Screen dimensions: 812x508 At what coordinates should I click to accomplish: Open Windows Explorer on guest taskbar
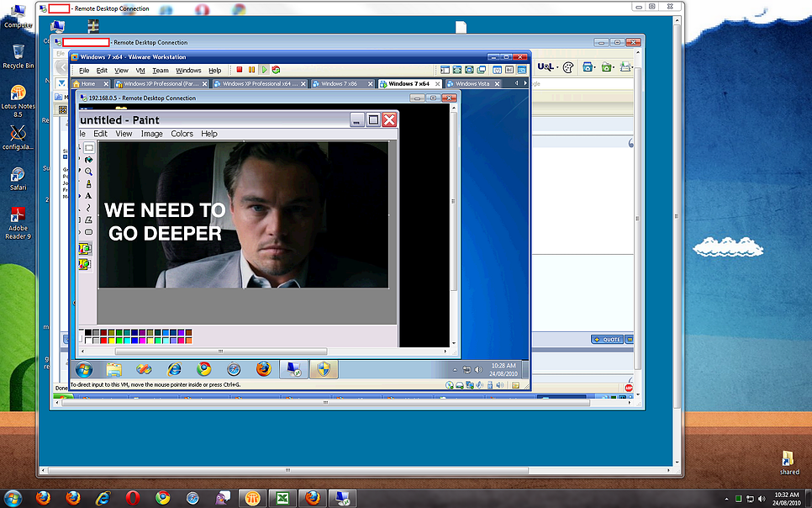tap(114, 369)
